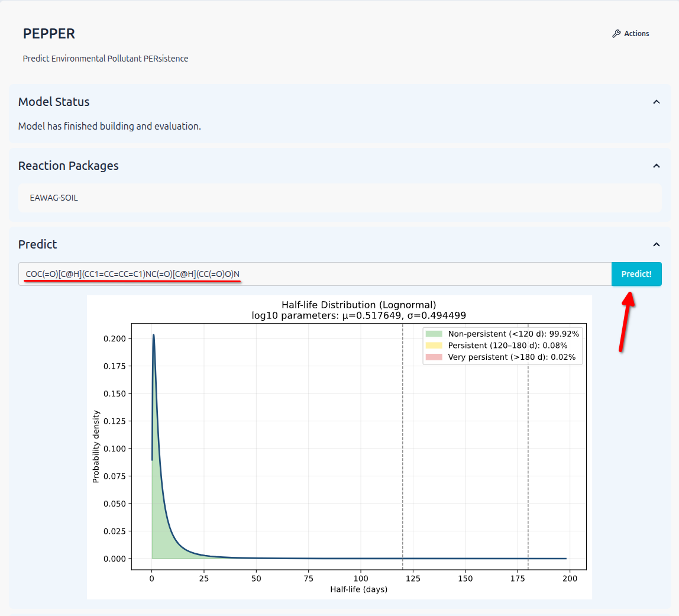Click the Half-life Distribution chart title
Screen dimensions: 679x616
point(359,305)
